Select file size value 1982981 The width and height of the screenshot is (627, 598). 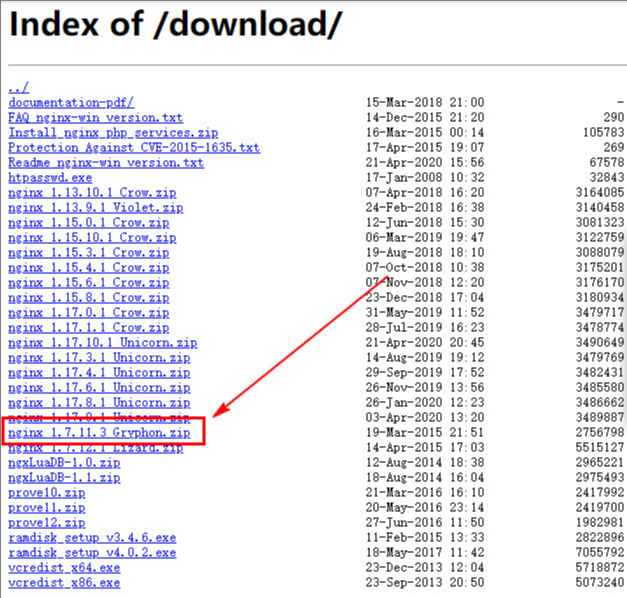click(x=600, y=522)
